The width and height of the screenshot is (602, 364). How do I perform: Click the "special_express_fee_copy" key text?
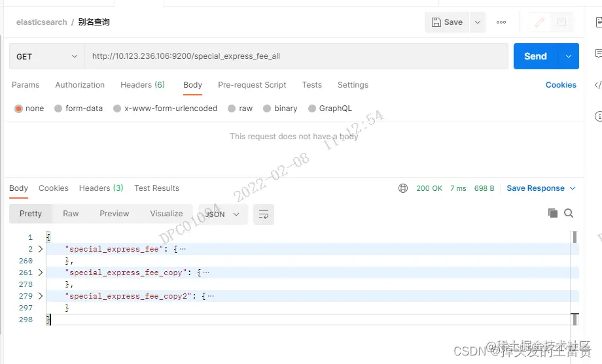(126, 273)
